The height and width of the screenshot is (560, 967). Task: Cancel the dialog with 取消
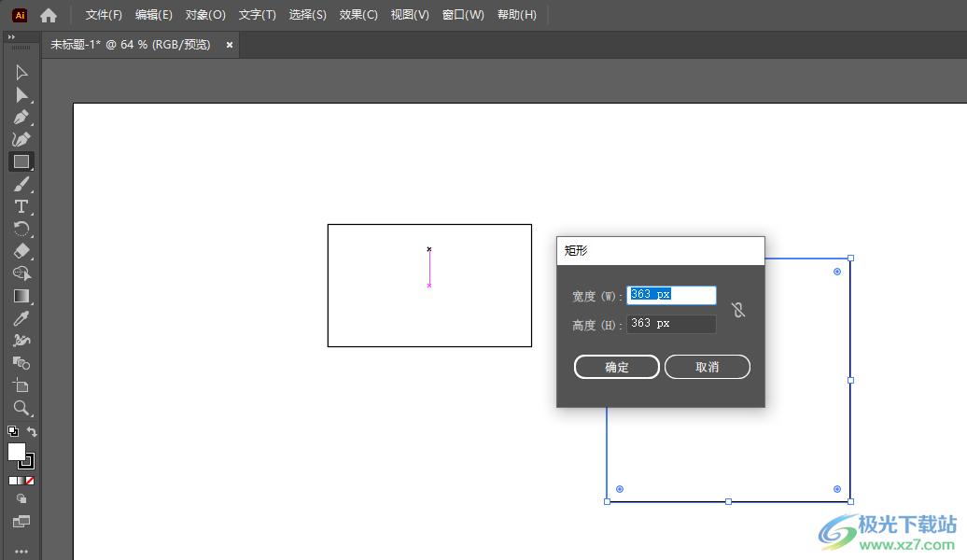point(708,367)
